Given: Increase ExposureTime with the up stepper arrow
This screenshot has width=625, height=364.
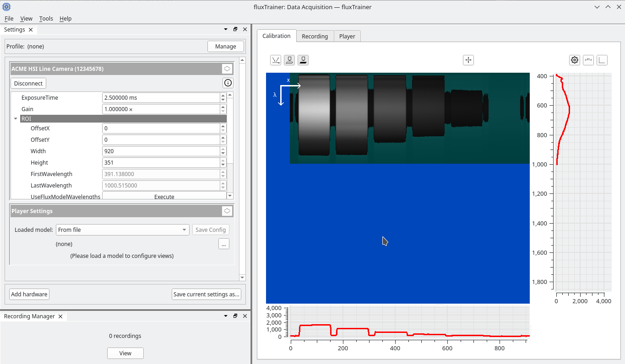Looking at the screenshot, I should (223, 95).
